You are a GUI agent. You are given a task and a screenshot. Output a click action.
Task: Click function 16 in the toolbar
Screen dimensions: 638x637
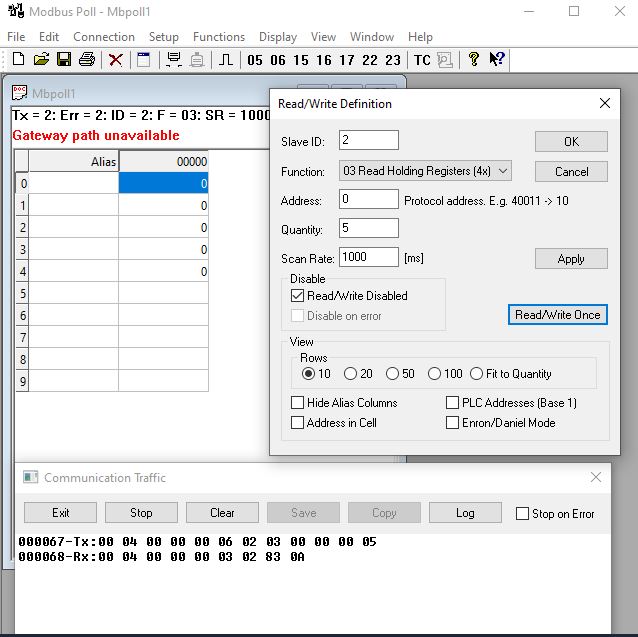[324, 60]
